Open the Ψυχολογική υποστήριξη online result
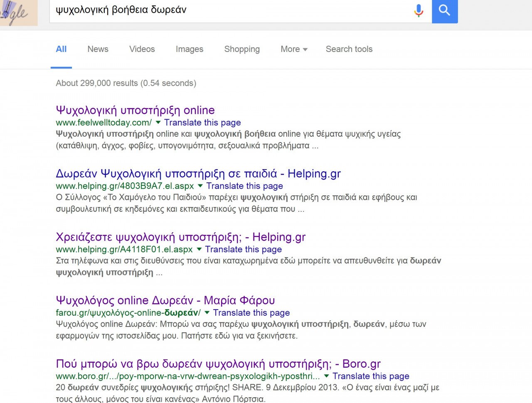Viewport: 532px width, 403px height. pos(135,110)
